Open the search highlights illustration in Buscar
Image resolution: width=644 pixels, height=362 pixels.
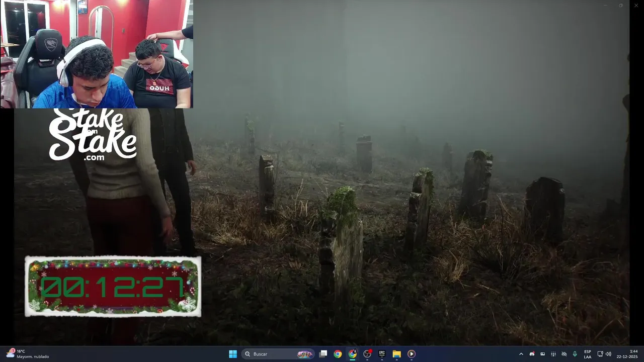[304, 354]
